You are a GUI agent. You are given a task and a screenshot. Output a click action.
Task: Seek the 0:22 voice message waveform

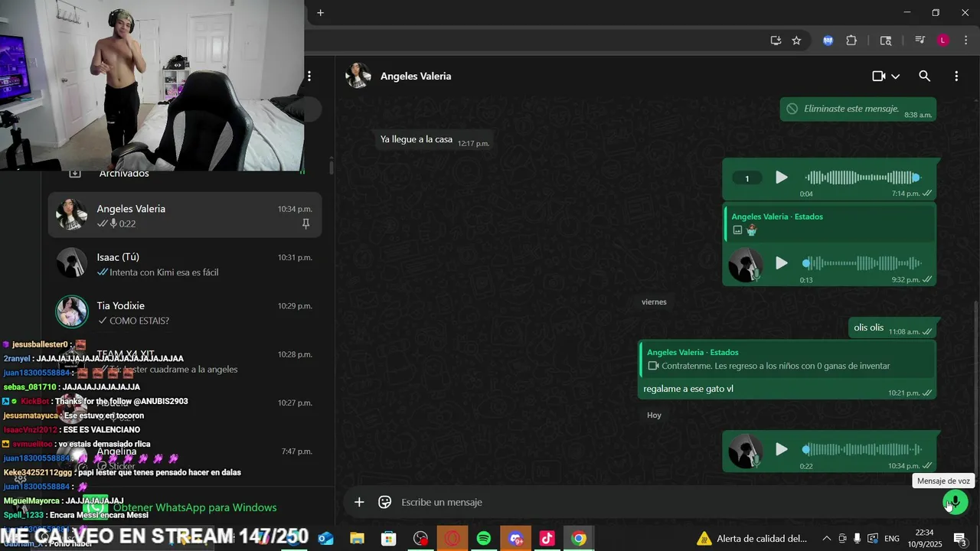click(x=863, y=449)
